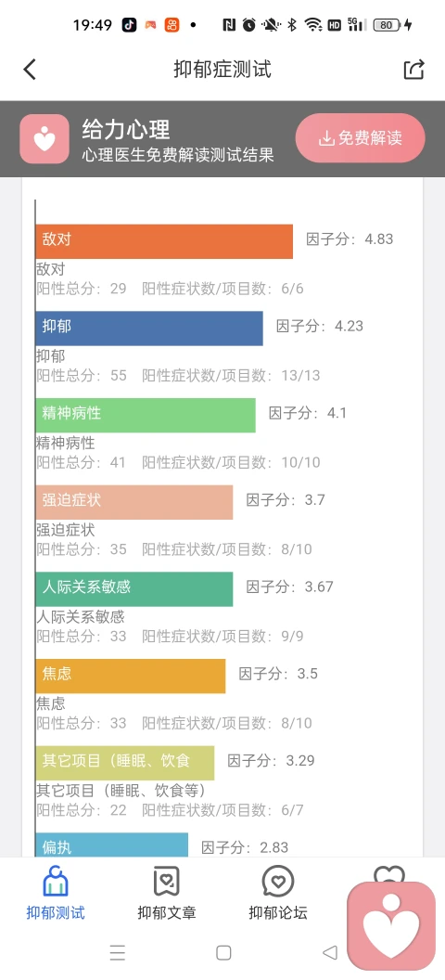Tap the green 精神病性 bar
Viewport: 445px width, 980px height.
[146, 415]
